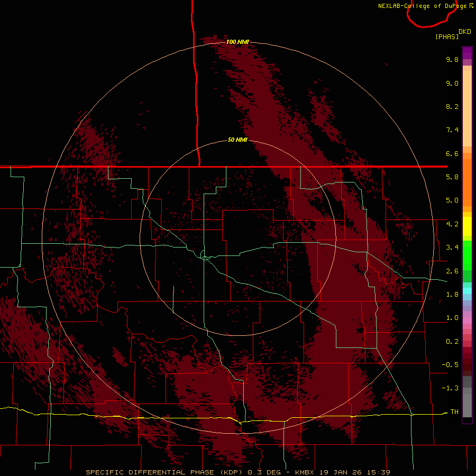476x476 pixels.
Task: Click the 7.4 scale value
Action: pyautogui.click(x=452, y=130)
